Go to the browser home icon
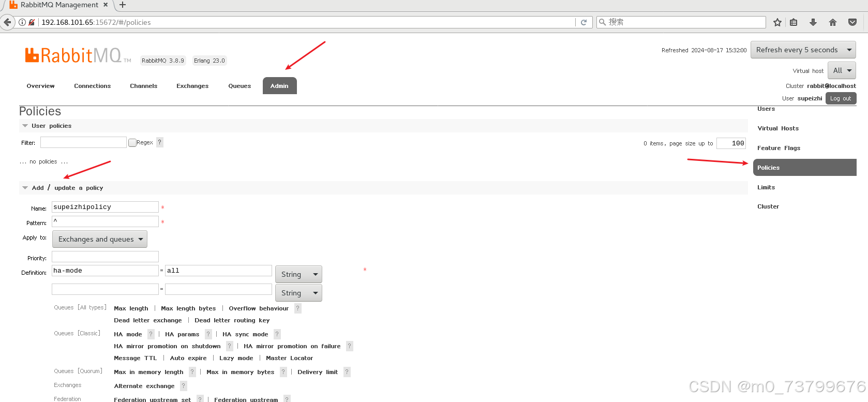Screen dimensions: 868x402 pyautogui.click(x=833, y=22)
